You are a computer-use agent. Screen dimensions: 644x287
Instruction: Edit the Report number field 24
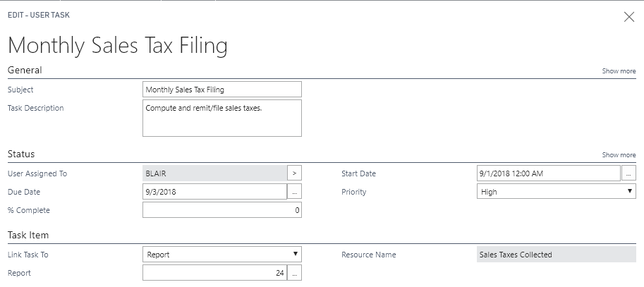214,273
